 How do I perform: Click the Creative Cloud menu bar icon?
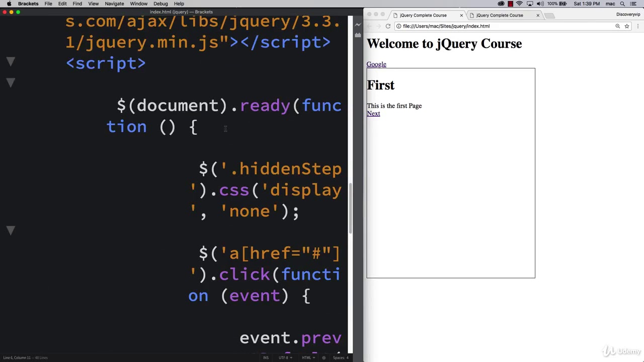[501, 4]
